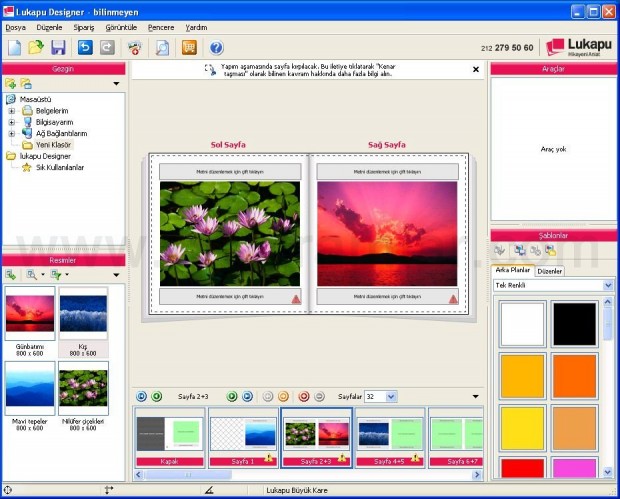620x499 pixels.
Task: Open the Yardım menu
Action: tap(197, 27)
